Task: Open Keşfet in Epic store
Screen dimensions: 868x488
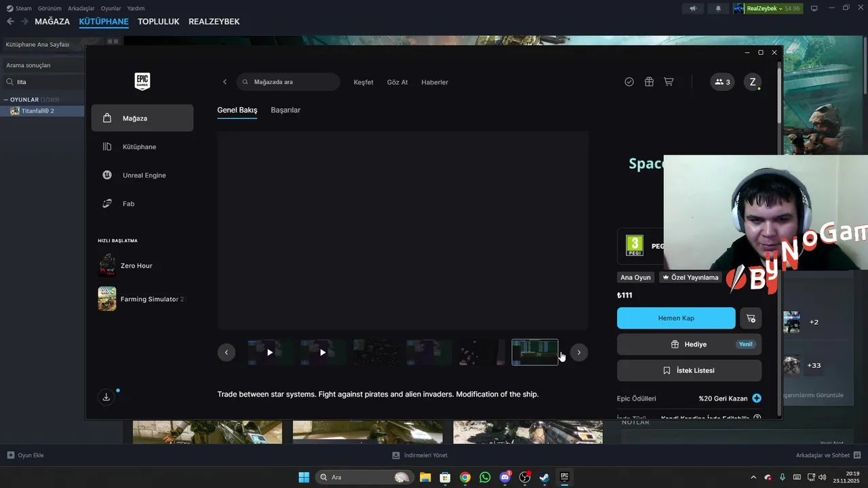Action: 363,82
